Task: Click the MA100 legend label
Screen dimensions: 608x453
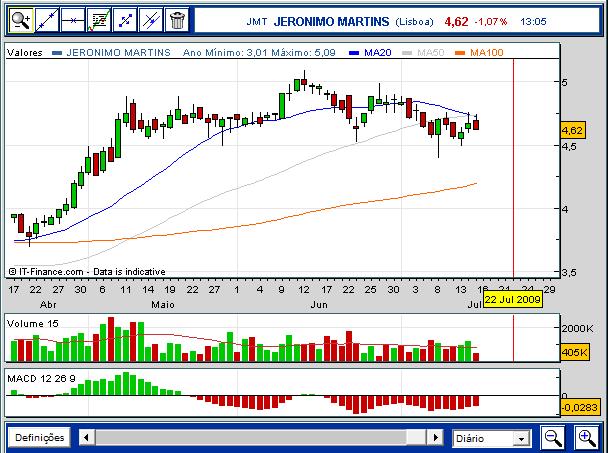Action: pyautogui.click(x=487, y=52)
